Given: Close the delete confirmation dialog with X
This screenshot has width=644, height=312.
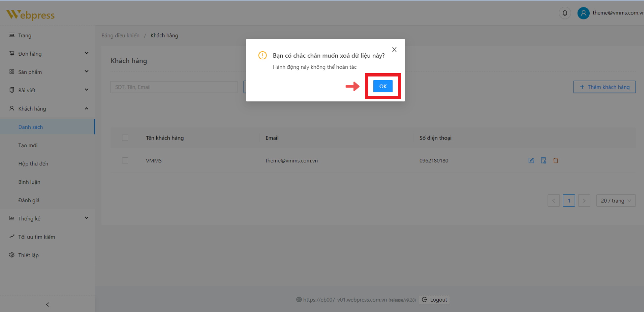Looking at the screenshot, I should [394, 50].
